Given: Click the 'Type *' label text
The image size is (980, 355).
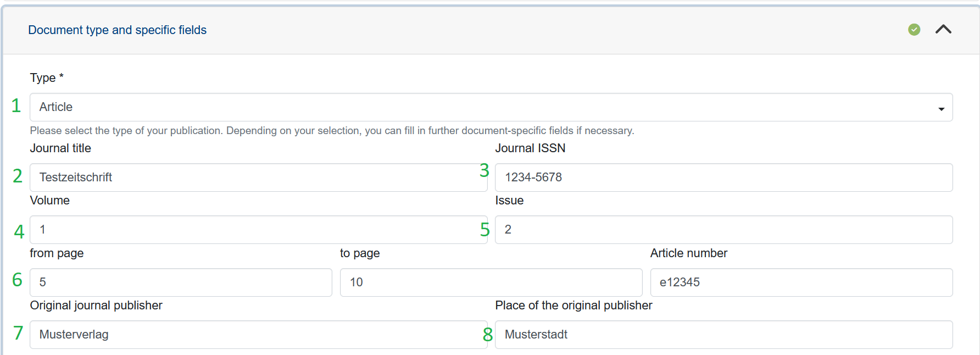Looking at the screenshot, I should point(47,78).
